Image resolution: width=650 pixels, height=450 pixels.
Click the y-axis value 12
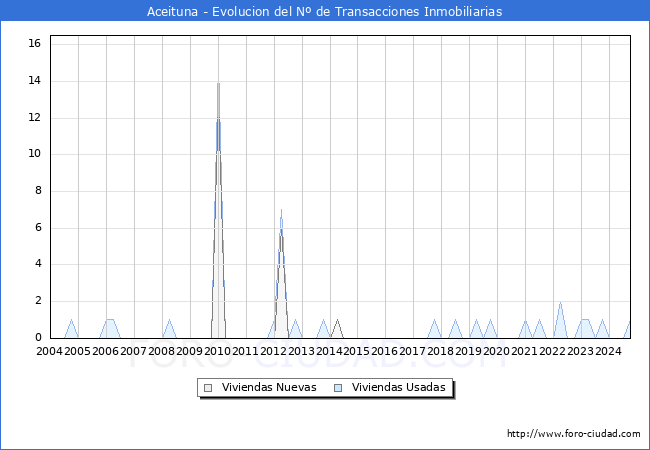(x=35, y=117)
